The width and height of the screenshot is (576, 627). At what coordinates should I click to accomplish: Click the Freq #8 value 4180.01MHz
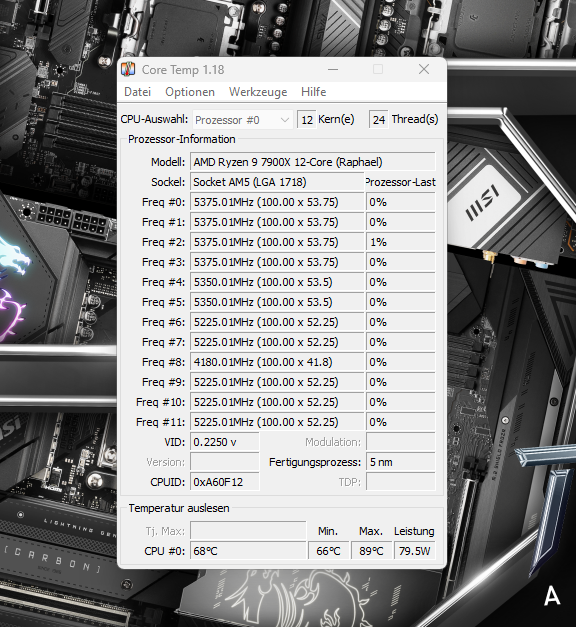tap(277, 362)
